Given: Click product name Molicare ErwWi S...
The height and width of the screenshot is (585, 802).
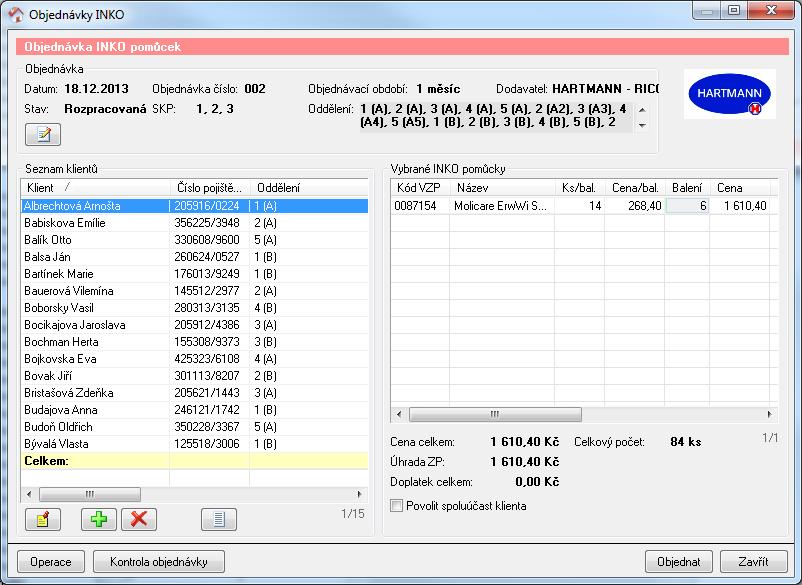Looking at the screenshot, I should [x=500, y=206].
